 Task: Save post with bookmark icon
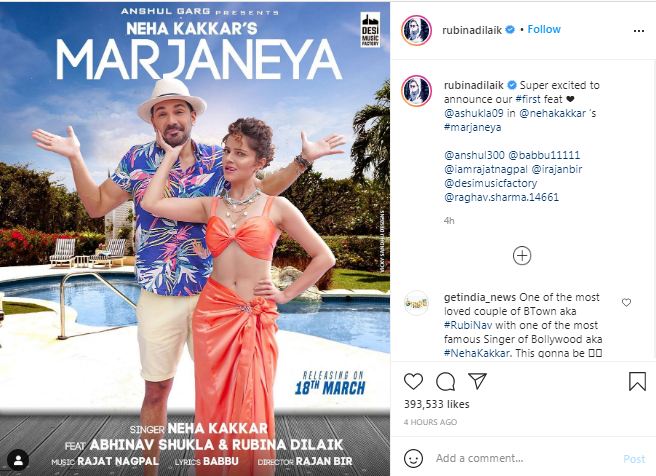(x=637, y=381)
